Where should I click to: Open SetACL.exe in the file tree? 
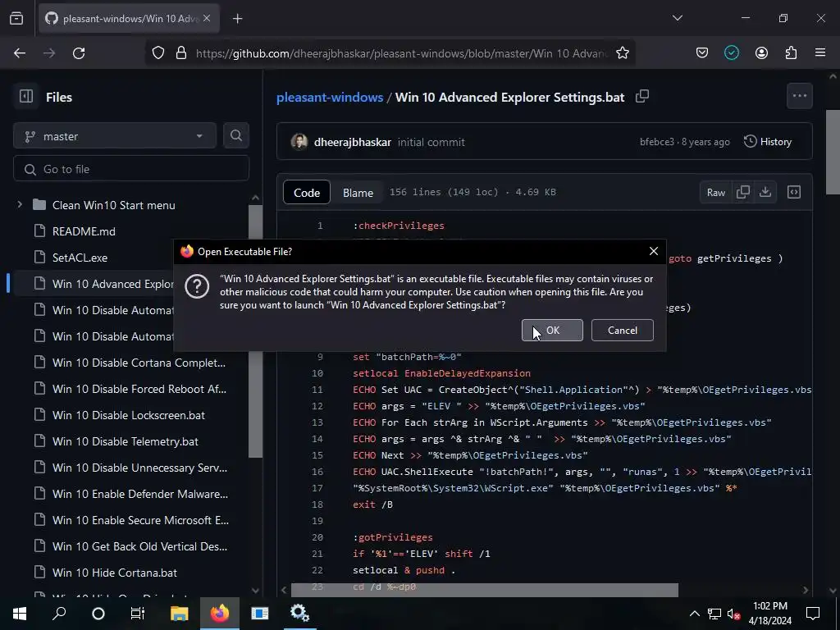80,258
